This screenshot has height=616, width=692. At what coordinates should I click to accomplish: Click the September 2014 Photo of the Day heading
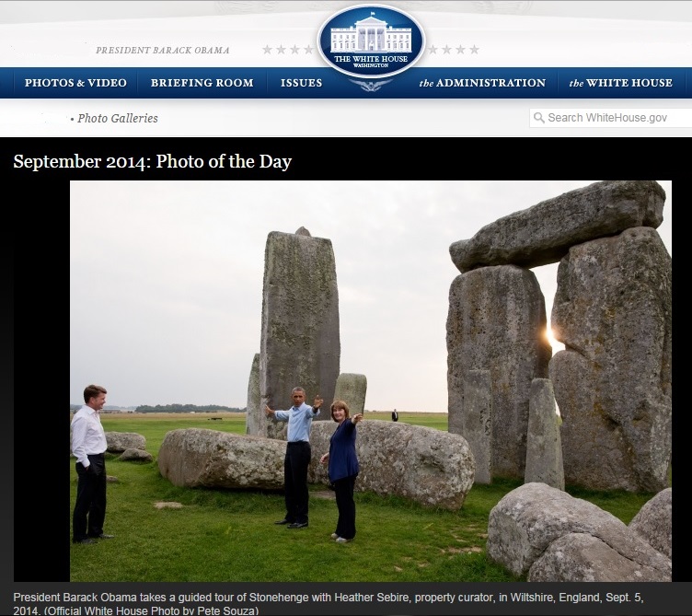(152, 162)
